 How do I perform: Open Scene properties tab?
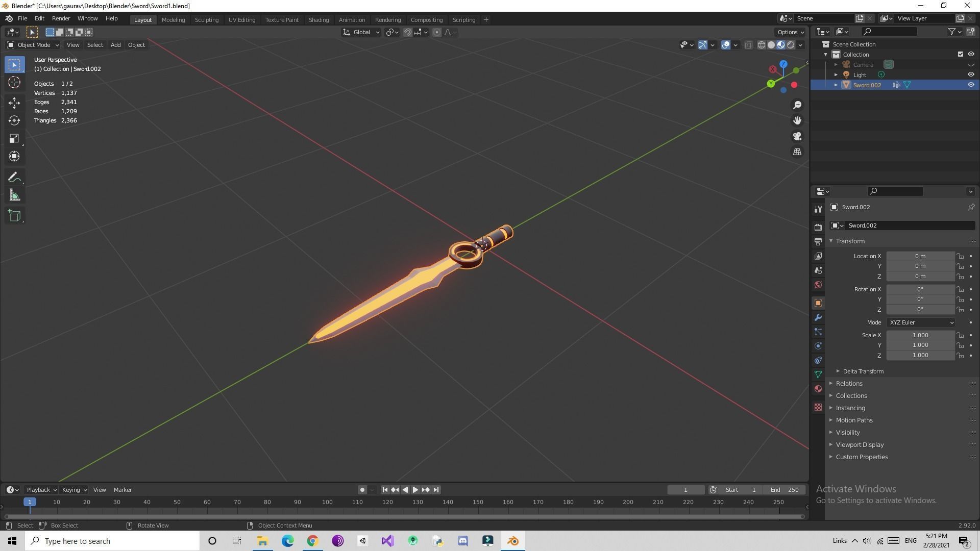coord(818,270)
